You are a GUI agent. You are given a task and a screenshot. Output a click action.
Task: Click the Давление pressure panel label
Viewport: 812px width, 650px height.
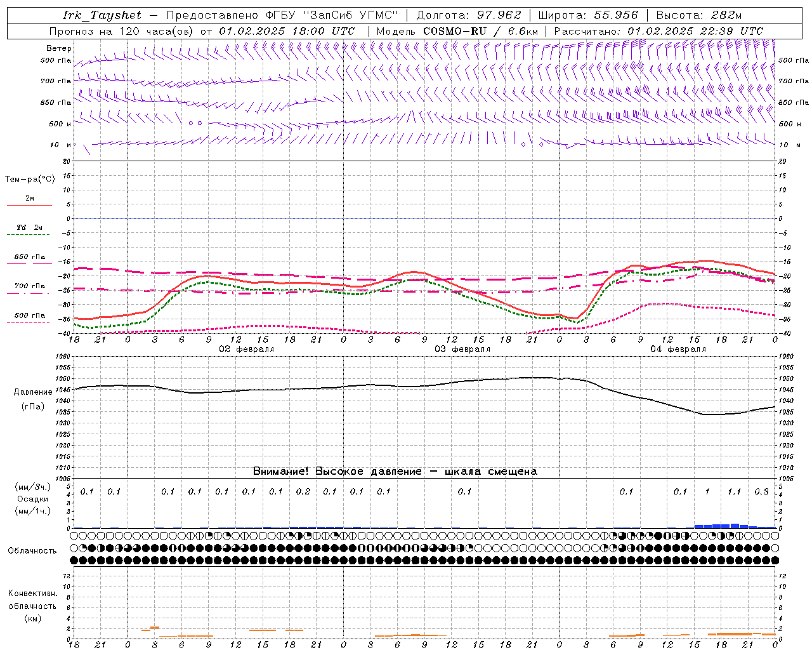pos(33,392)
